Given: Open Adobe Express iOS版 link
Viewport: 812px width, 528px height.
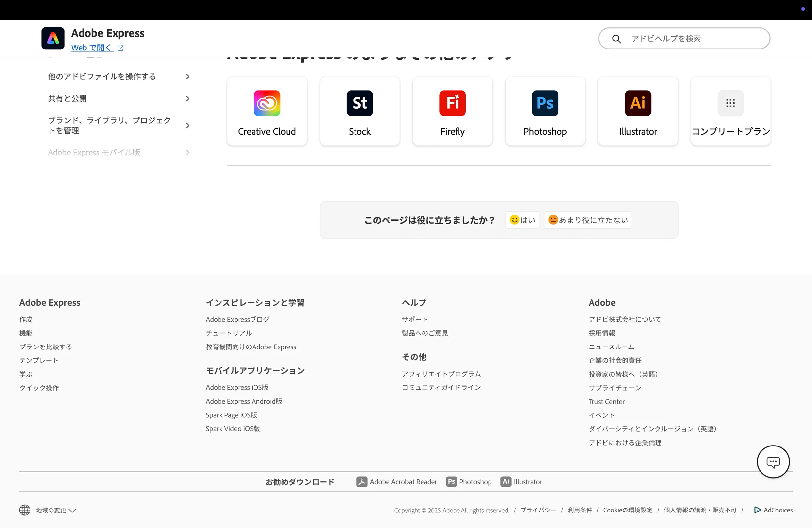Looking at the screenshot, I should click(237, 387).
